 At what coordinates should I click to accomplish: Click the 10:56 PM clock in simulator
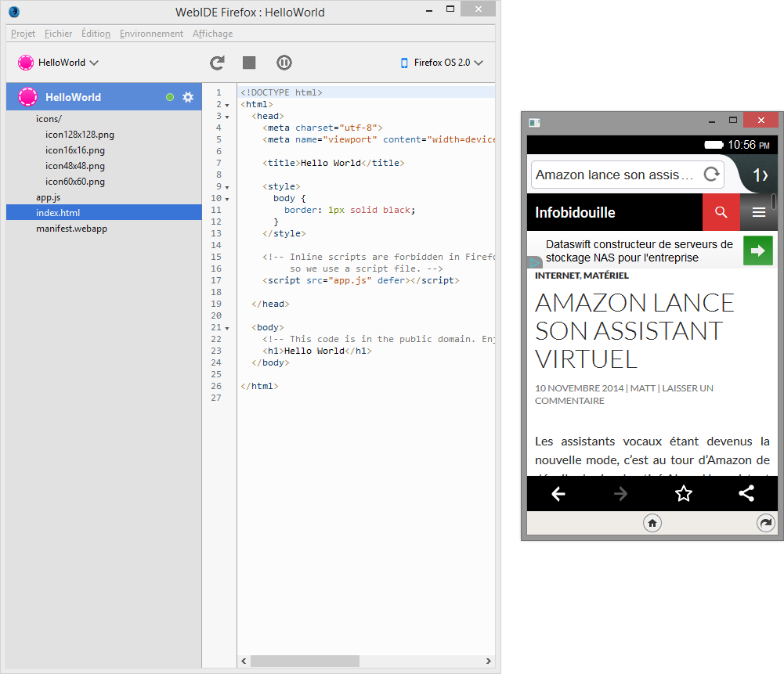(749, 145)
